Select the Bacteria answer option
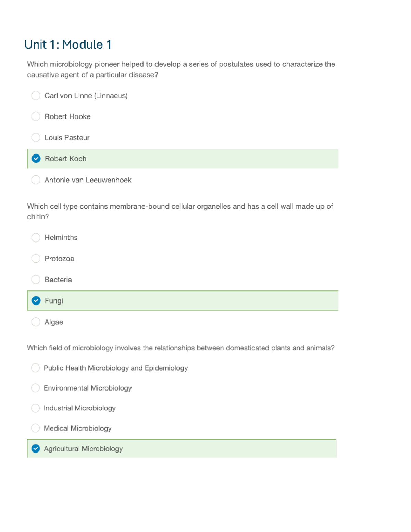411x532 pixels. pyautogui.click(x=36, y=280)
